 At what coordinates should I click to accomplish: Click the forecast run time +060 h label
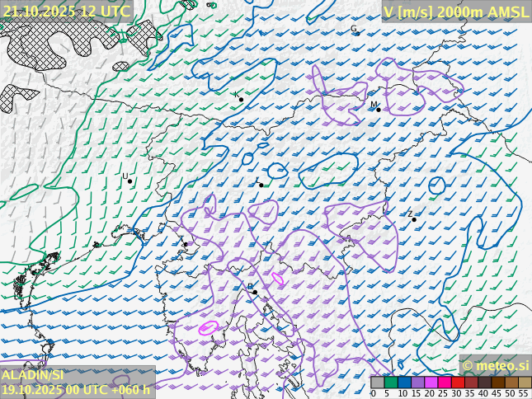(x=132, y=389)
